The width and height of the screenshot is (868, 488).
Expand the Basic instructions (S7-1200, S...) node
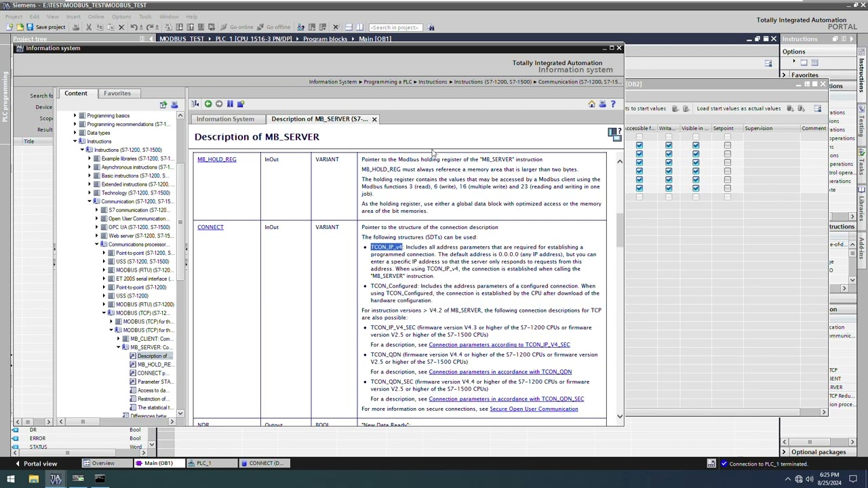pos(90,176)
